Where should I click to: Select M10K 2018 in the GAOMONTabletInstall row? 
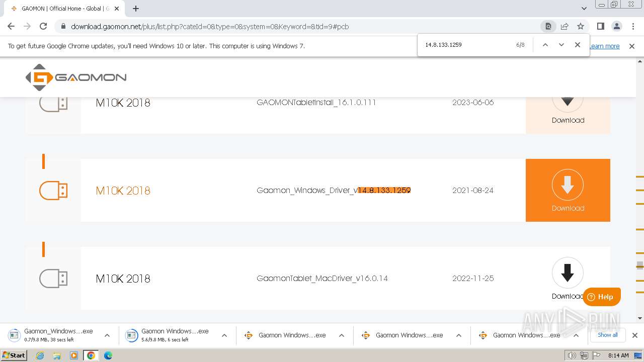pyautogui.click(x=123, y=103)
